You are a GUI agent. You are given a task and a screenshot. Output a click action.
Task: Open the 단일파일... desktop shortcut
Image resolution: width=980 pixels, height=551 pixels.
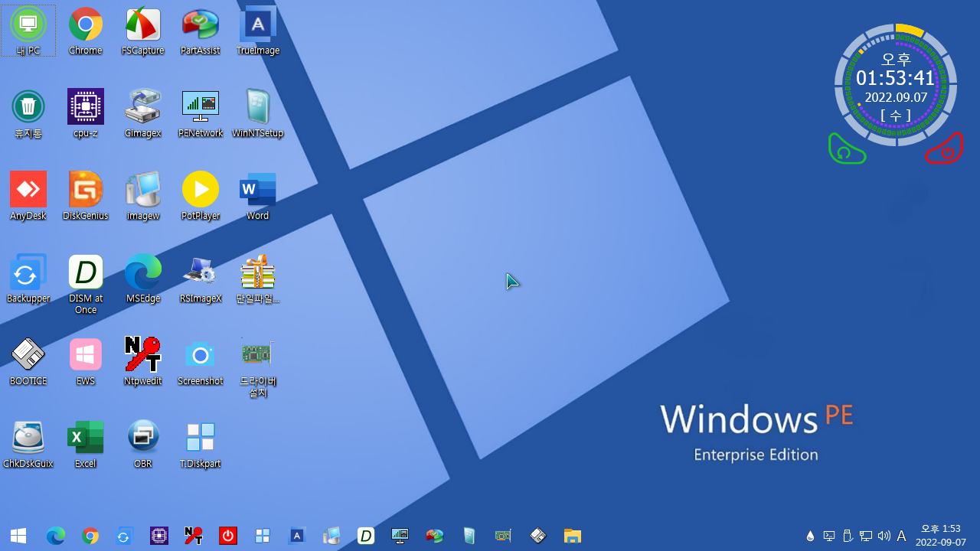pos(258,279)
